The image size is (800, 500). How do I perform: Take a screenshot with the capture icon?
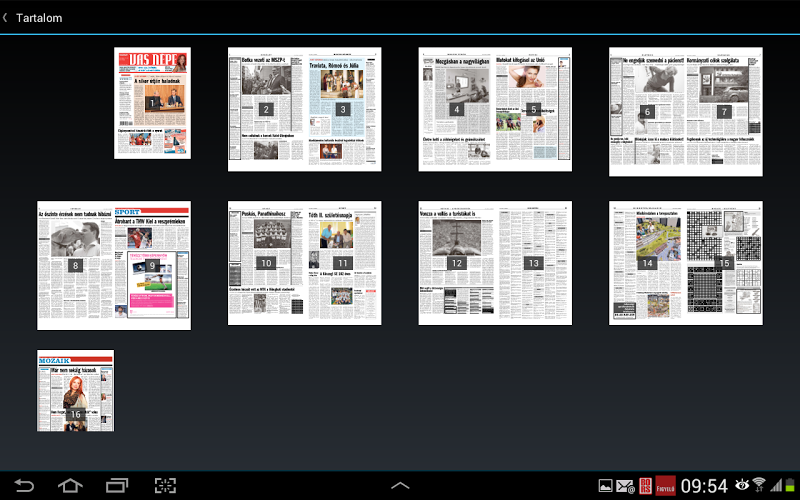(x=165, y=485)
